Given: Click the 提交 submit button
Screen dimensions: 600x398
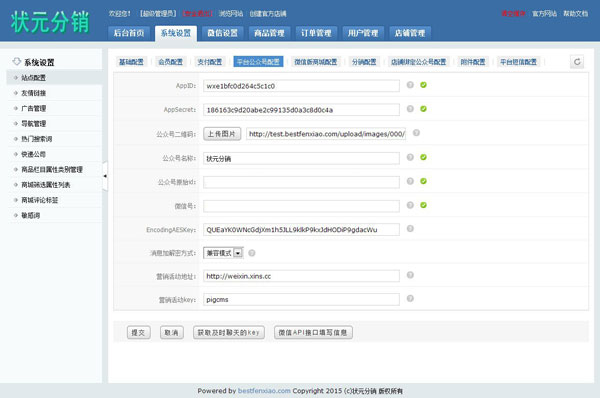Looking at the screenshot, I should coord(139,332).
